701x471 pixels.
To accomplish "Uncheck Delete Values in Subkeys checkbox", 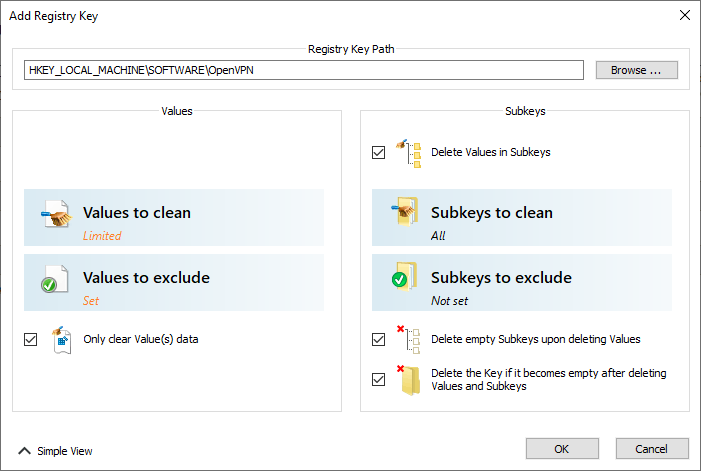I will click(378, 152).
